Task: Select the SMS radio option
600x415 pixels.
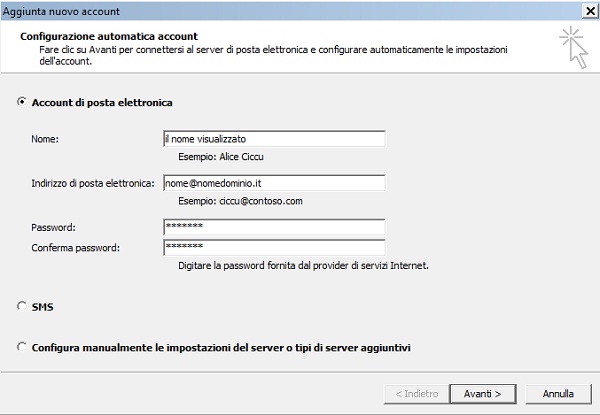Action: 22,306
